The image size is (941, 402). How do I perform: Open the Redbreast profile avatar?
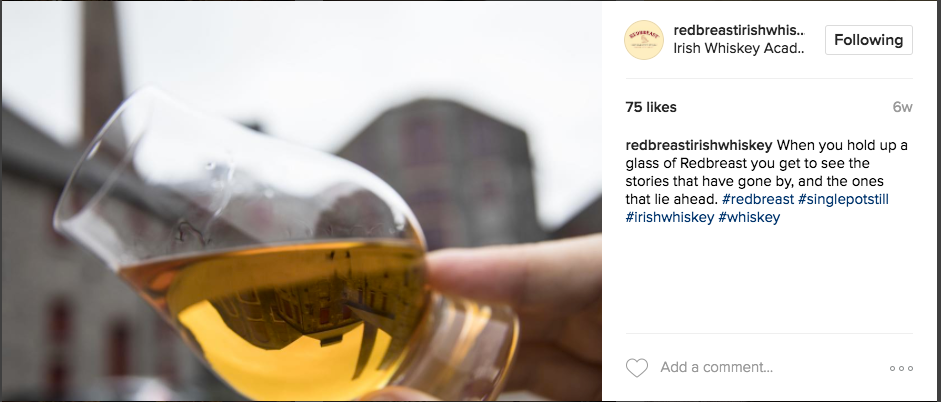click(644, 40)
